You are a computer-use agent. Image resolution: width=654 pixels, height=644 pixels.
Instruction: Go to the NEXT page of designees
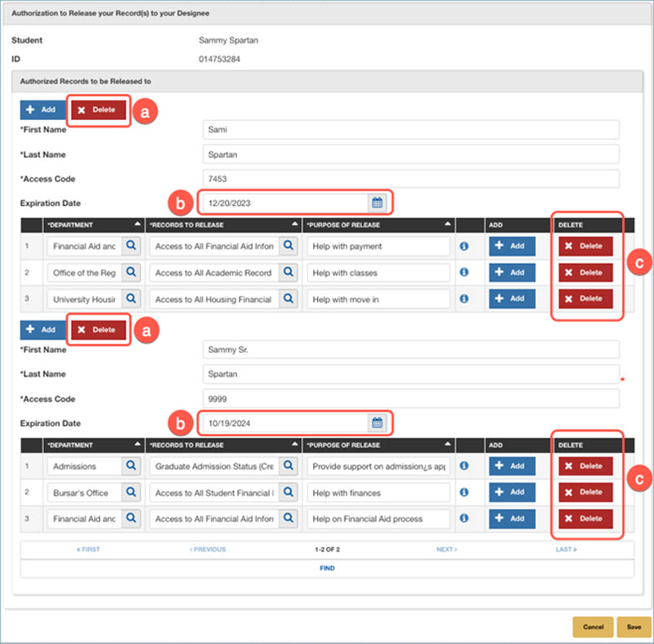point(446,549)
